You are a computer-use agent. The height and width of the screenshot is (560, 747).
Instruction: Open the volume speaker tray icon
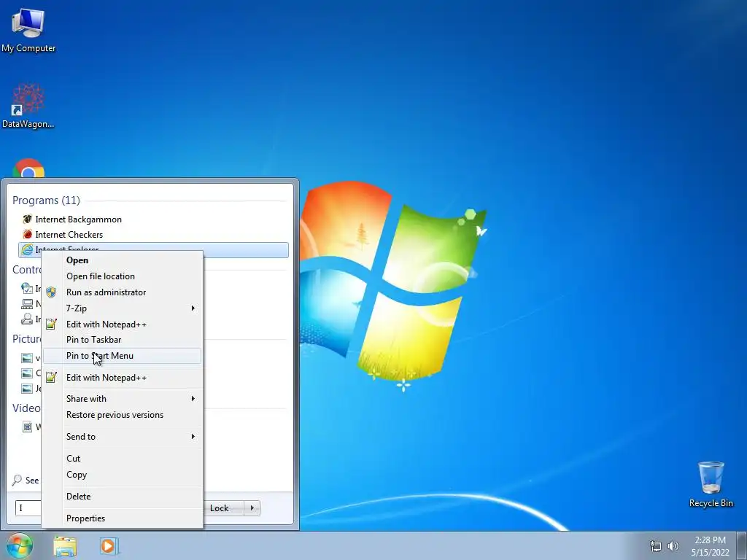point(673,546)
